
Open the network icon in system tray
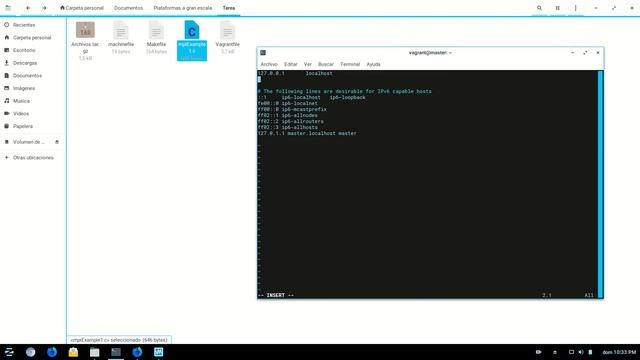[x=571, y=352]
